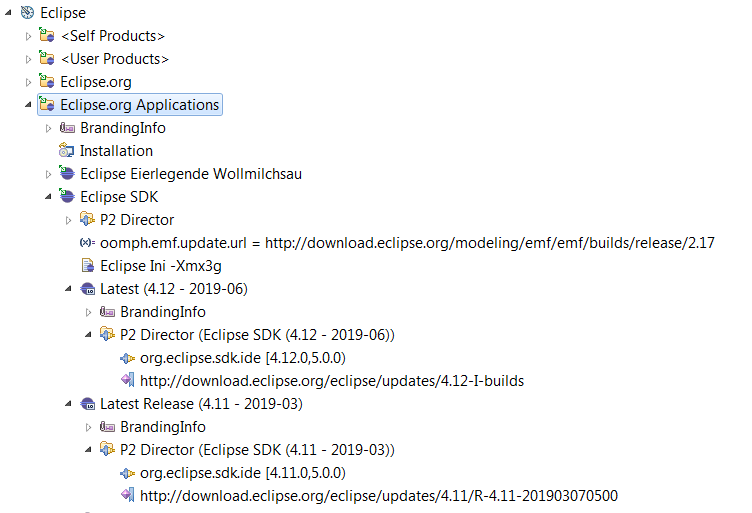Screen dimensions: 752x513
Task: Collapse Latest (4.12 - 2019-06) version
Action: pos(69,289)
